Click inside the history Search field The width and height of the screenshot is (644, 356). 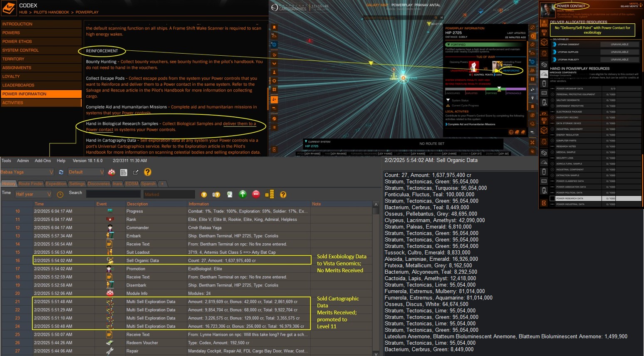[113, 194]
